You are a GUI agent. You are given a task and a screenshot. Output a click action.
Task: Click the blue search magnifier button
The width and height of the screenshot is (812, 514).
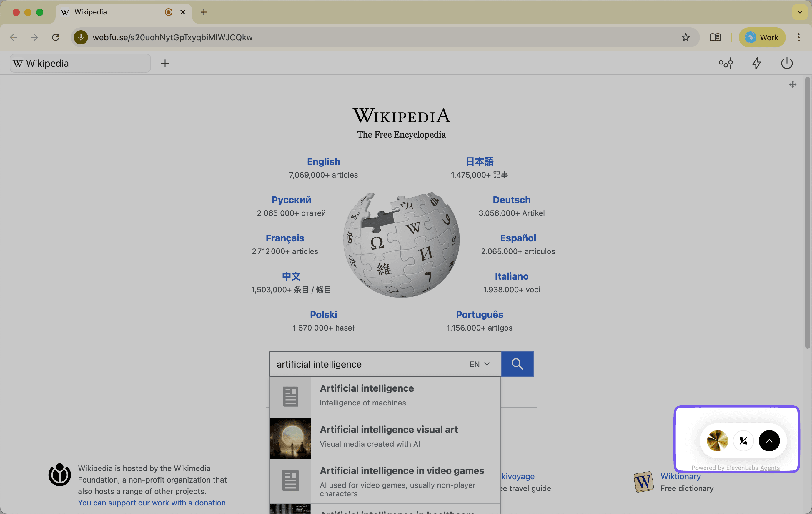tap(517, 364)
